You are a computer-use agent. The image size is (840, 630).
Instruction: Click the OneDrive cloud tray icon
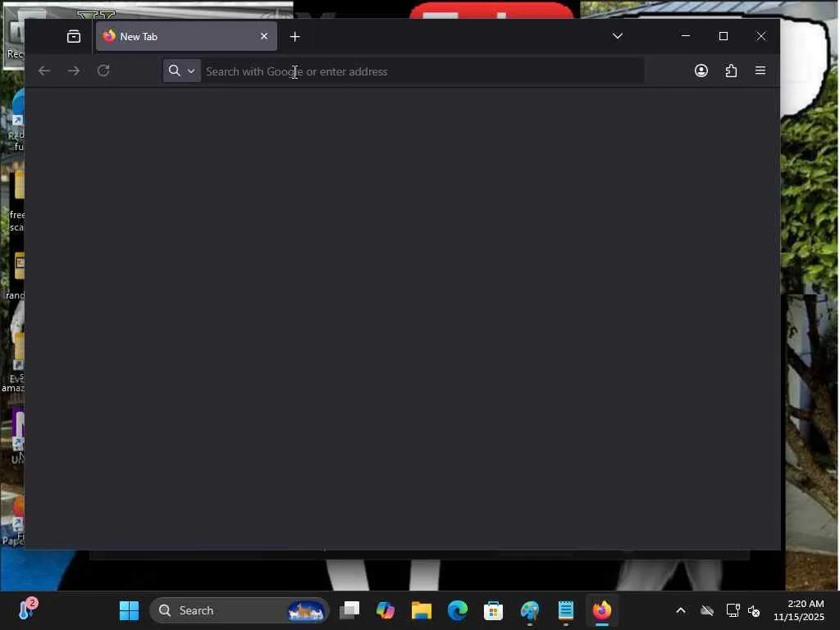[707, 610]
